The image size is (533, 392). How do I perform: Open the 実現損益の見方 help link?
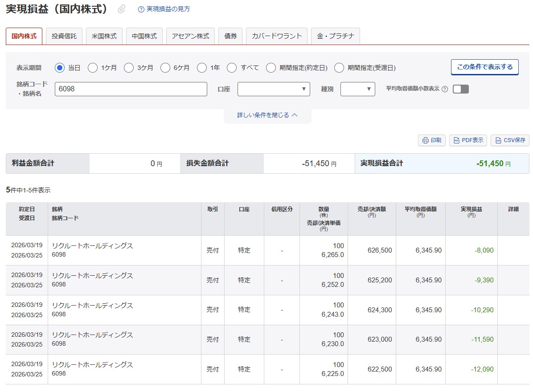pos(168,9)
